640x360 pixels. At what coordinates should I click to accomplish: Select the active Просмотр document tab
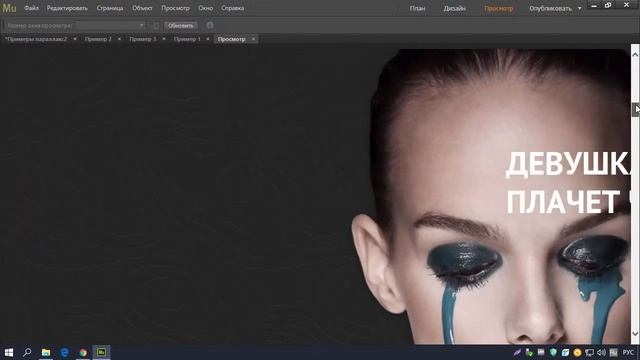point(231,39)
